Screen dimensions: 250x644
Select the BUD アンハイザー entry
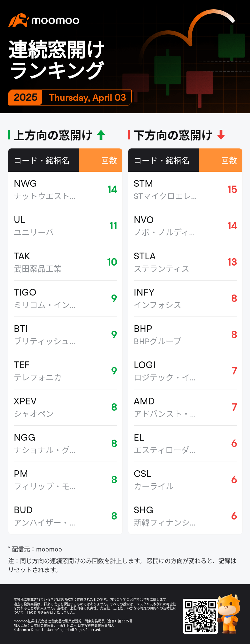coord(65,516)
